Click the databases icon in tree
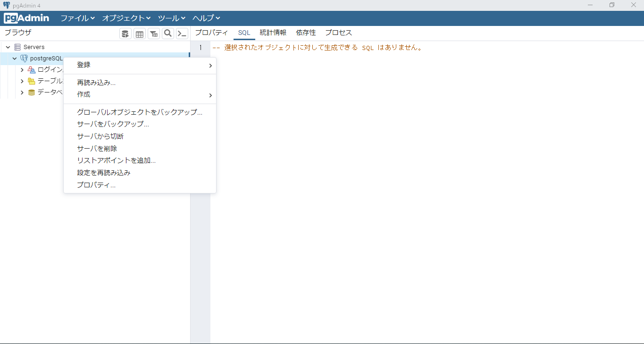Screen dimensions: 644x344 32,92
